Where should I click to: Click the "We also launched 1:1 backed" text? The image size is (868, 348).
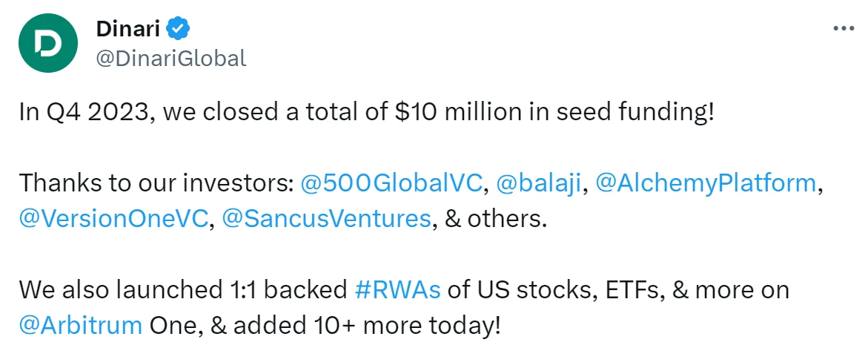click(x=182, y=289)
